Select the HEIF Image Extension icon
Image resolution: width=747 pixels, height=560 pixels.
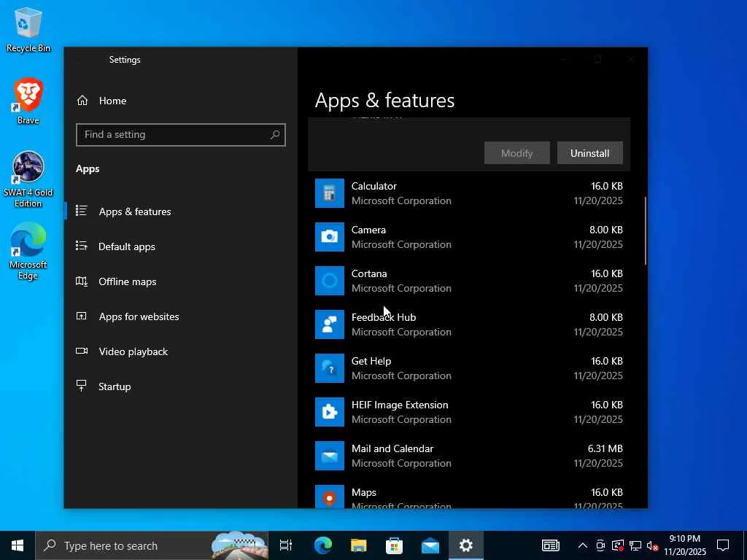pos(329,412)
